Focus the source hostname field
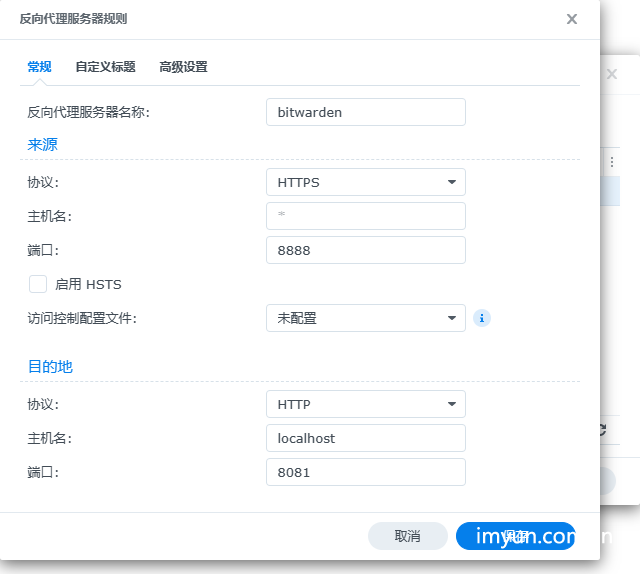This screenshot has width=640, height=574. (x=366, y=216)
